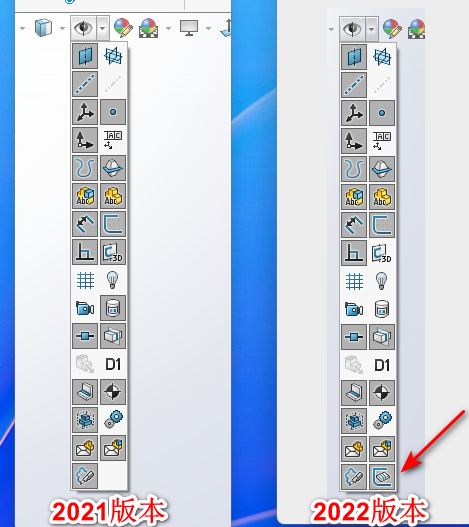Toggle View Primary Planes in left 2021 flyout
469x527 pixels.
tap(113, 56)
